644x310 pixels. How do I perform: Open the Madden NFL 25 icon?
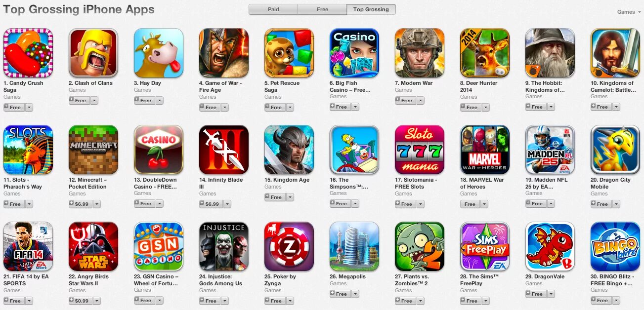pyautogui.click(x=550, y=150)
